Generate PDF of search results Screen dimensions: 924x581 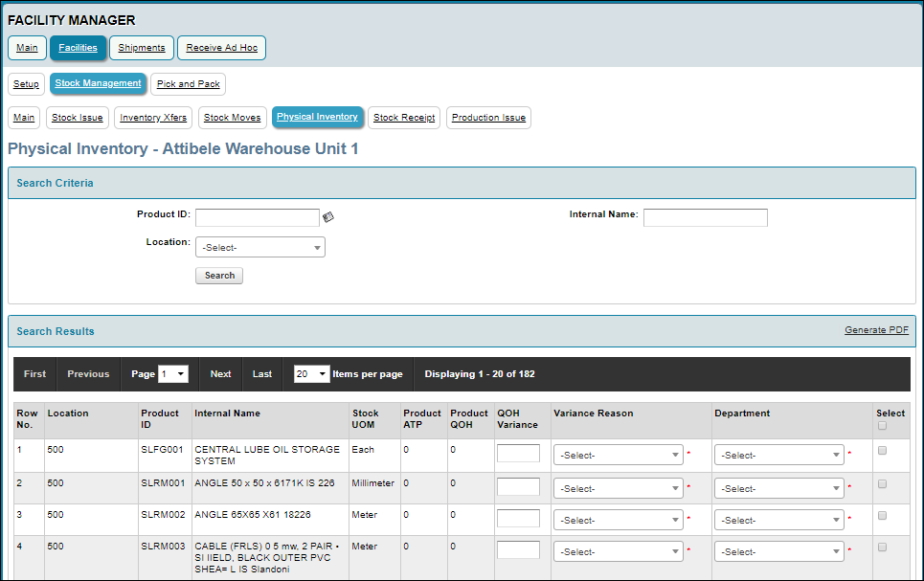[876, 329]
